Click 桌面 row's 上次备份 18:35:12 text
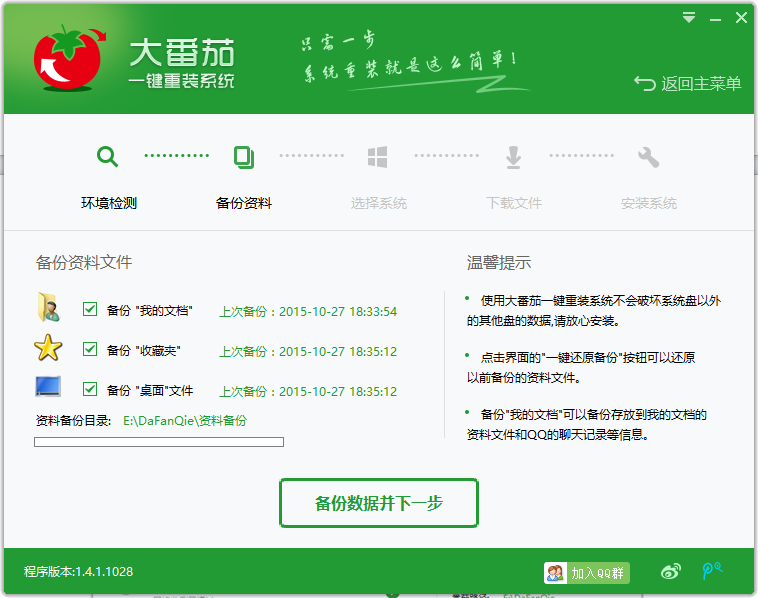The height and width of the screenshot is (598, 758). (x=308, y=392)
